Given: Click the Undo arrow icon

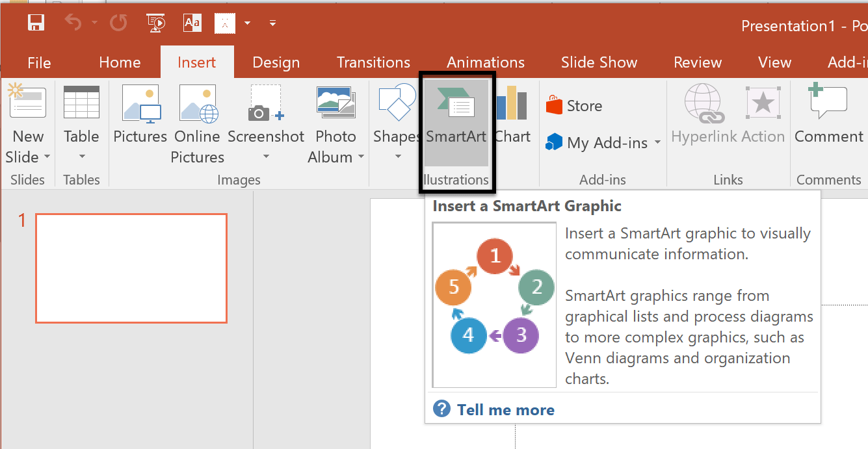Looking at the screenshot, I should (73, 23).
